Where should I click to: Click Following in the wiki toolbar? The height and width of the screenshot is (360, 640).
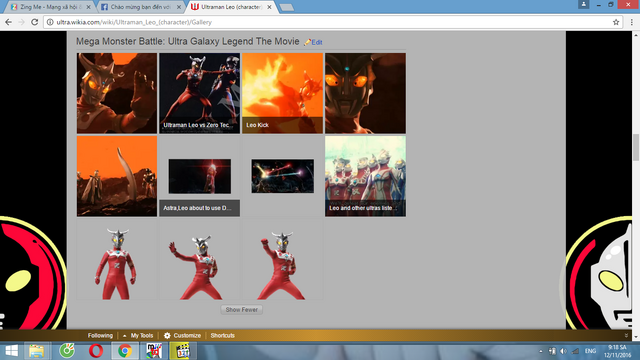(x=100, y=336)
